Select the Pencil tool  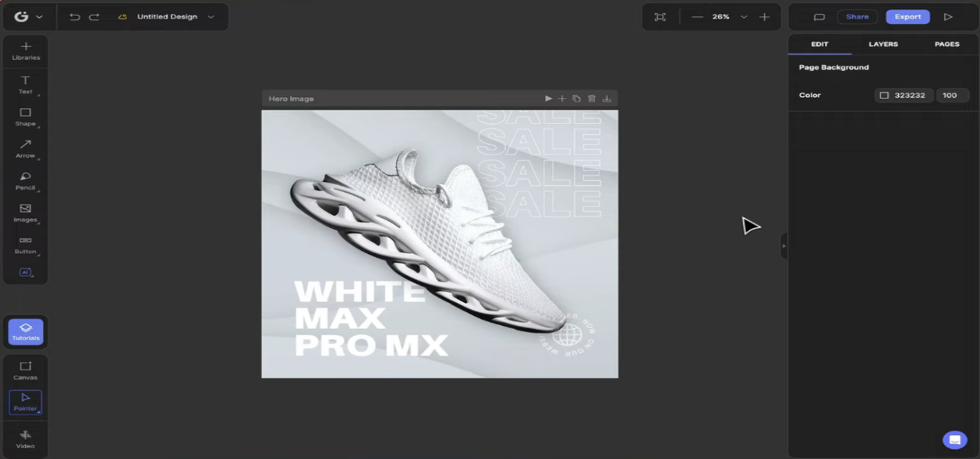tap(25, 181)
